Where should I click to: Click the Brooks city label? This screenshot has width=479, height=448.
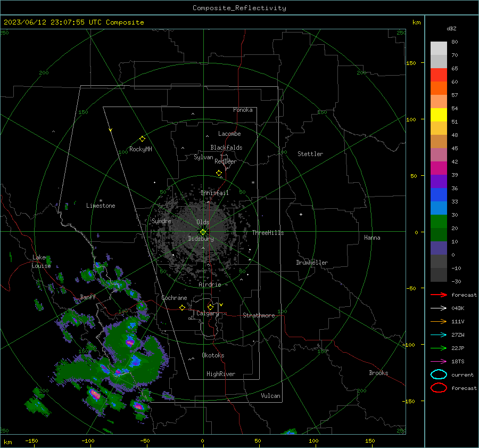378,373
